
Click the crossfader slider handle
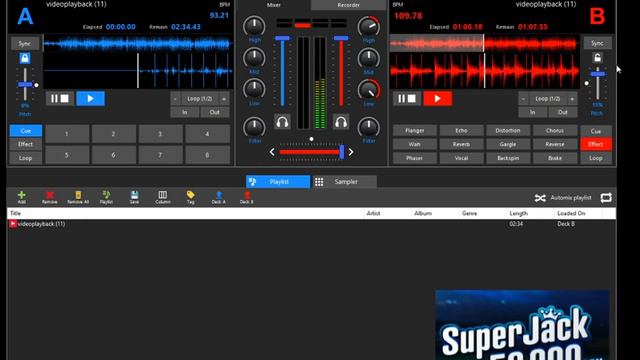pos(342,152)
